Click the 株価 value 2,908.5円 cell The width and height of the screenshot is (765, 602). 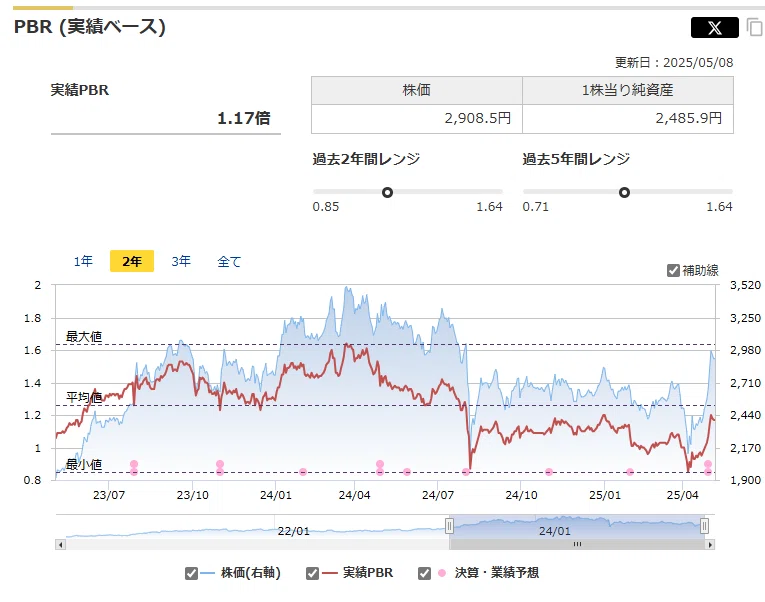[x=417, y=119]
